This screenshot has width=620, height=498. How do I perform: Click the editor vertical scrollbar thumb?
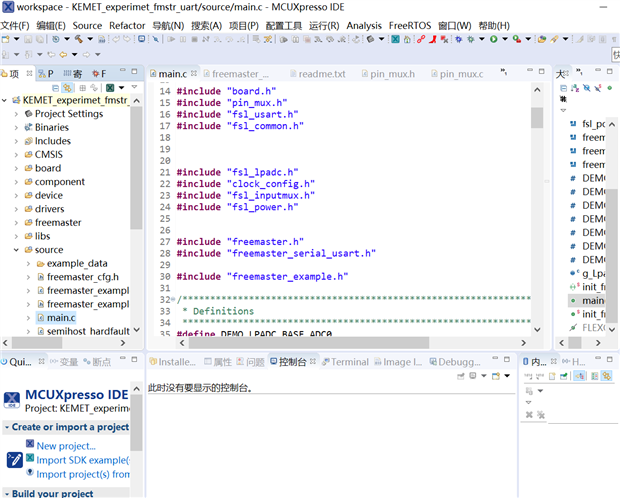[x=537, y=117]
